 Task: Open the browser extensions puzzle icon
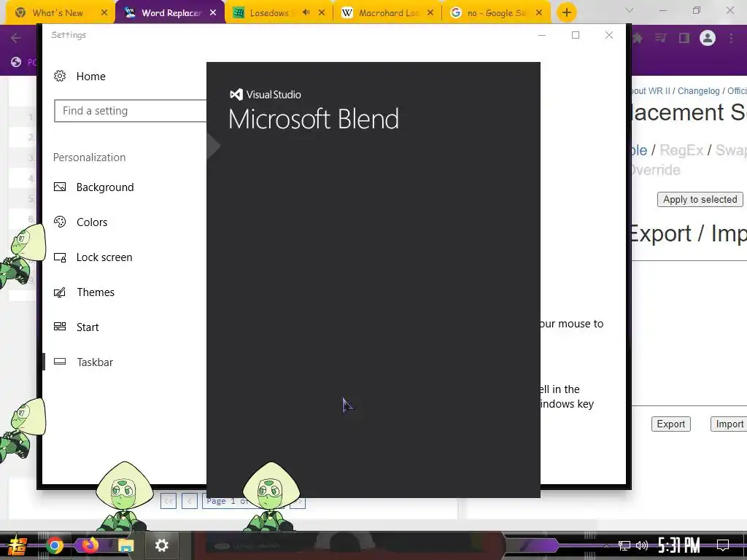pos(638,38)
